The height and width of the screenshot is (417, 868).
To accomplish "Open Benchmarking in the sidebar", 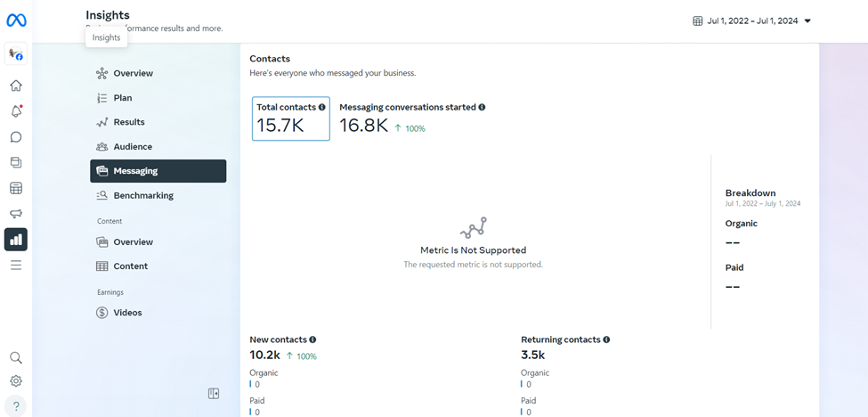I will 142,195.
